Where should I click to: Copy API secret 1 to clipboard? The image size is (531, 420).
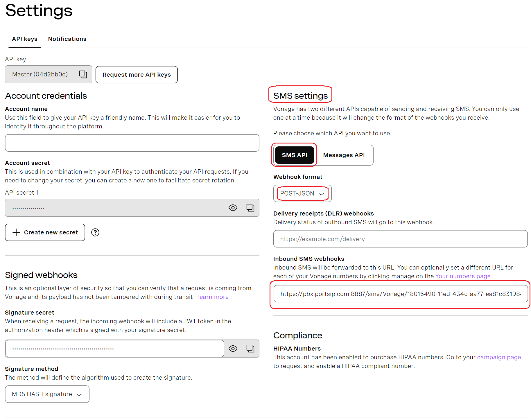tap(250, 207)
